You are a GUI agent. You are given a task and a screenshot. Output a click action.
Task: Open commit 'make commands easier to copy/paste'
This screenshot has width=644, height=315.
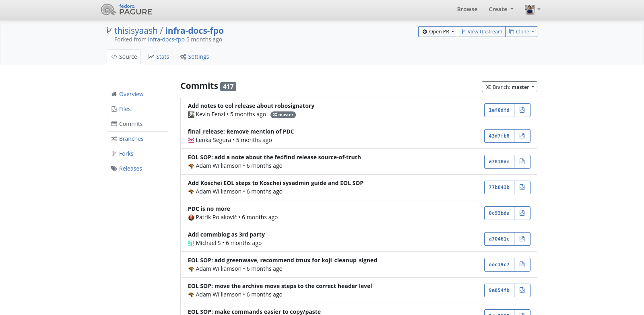(254, 312)
